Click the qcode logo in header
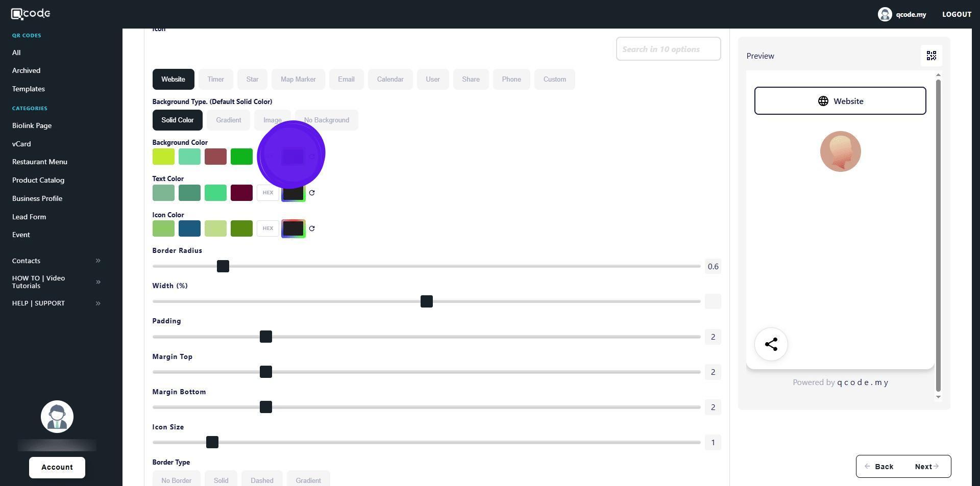Image resolution: width=980 pixels, height=486 pixels. [31, 14]
